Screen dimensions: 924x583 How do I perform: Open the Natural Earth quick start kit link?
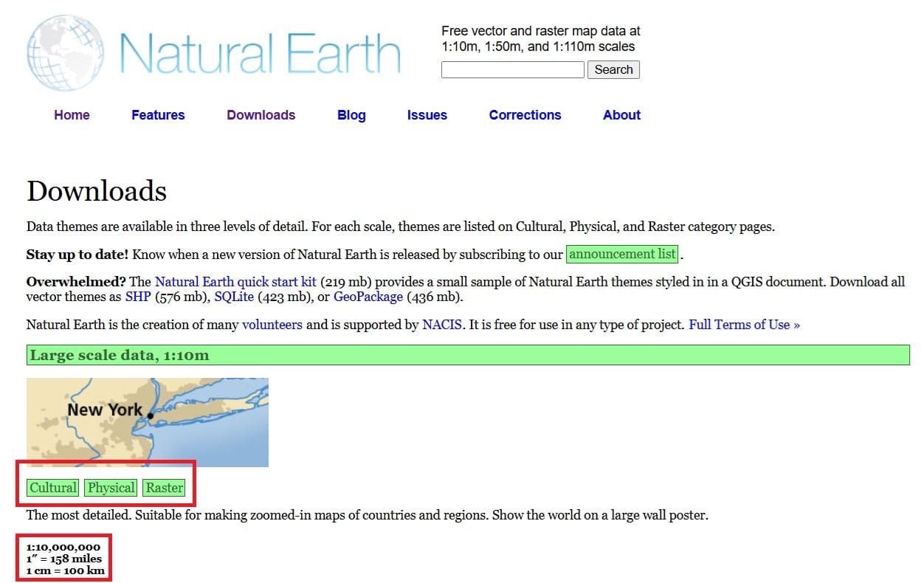[x=235, y=282]
